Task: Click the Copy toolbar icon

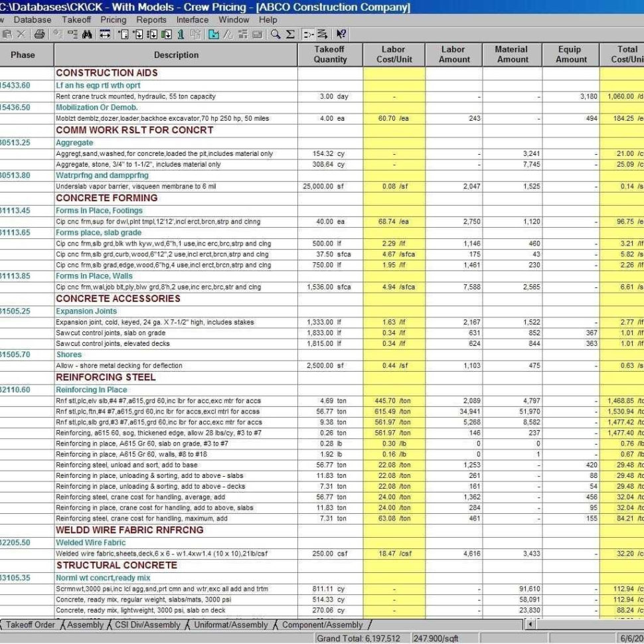Action: point(6,34)
